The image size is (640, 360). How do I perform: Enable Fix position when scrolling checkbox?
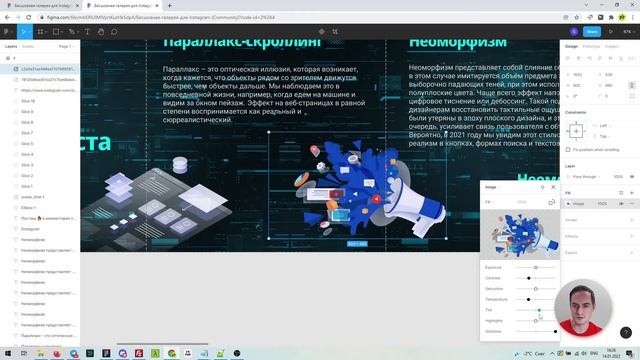pyautogui.click(x=568, y=150)
